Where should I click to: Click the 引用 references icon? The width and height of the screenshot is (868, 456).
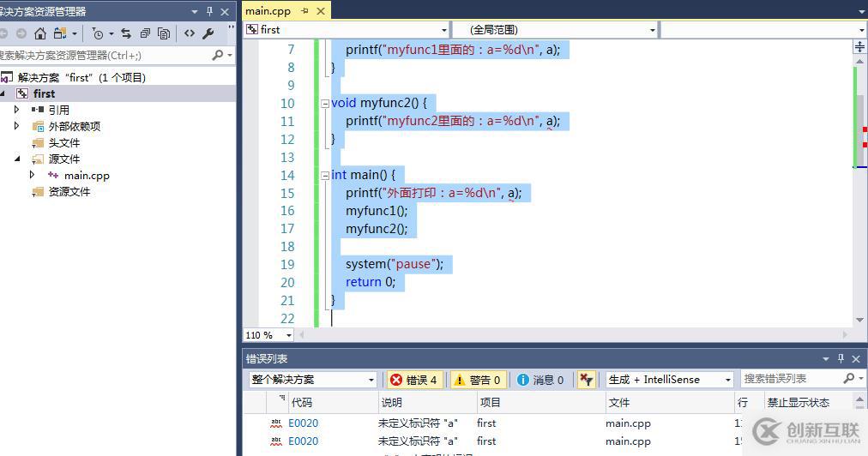pyautogui.click(x=38, y=110)
